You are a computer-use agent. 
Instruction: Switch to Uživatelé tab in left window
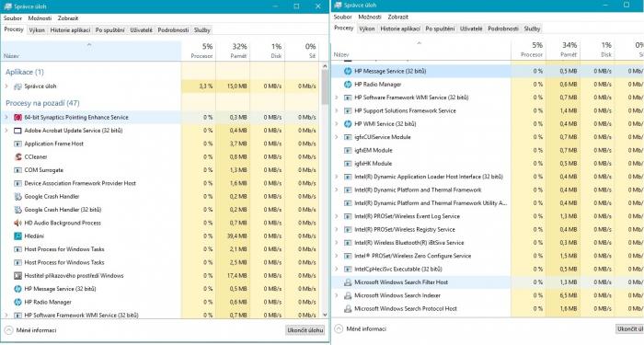pos(141,30)
